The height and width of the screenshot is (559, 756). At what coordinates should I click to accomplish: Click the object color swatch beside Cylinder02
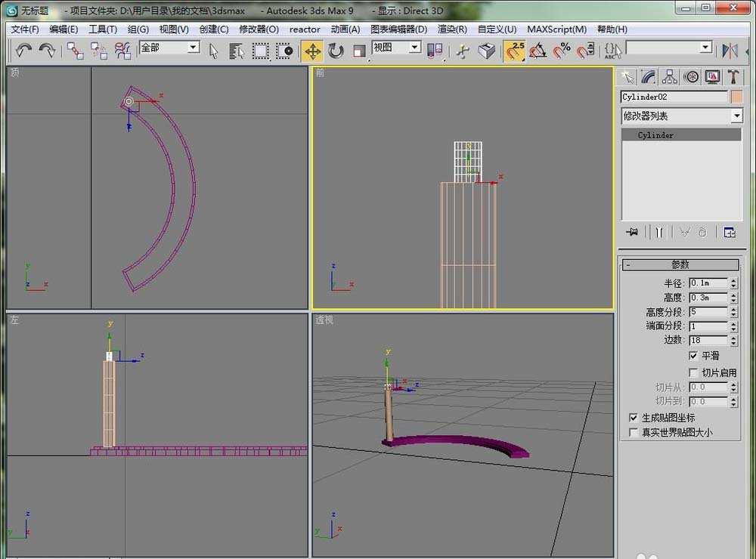click(736, 97)
